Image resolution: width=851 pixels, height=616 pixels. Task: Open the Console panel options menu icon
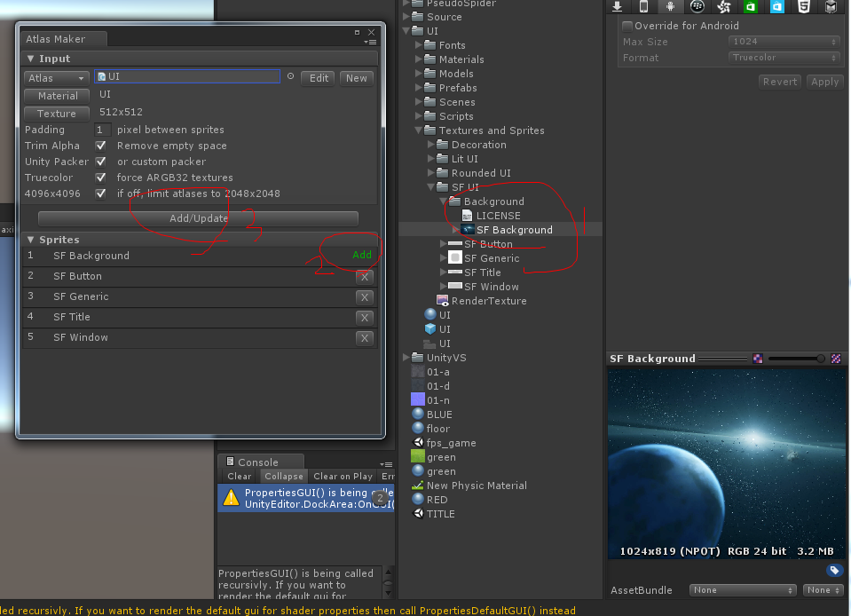pyautogui.click(x=386, y=464)
